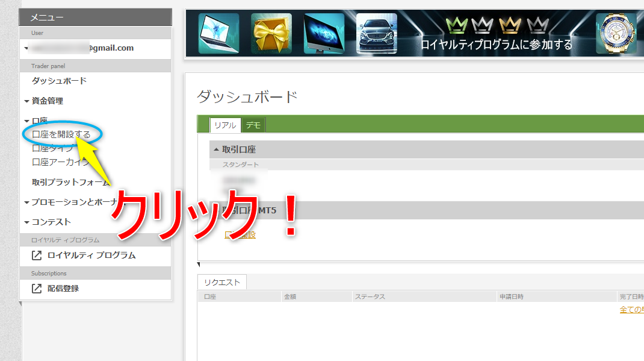This screenshot has width=644, height=361.
Task: Switch to the リアル tab
Action: pos(225,125)
